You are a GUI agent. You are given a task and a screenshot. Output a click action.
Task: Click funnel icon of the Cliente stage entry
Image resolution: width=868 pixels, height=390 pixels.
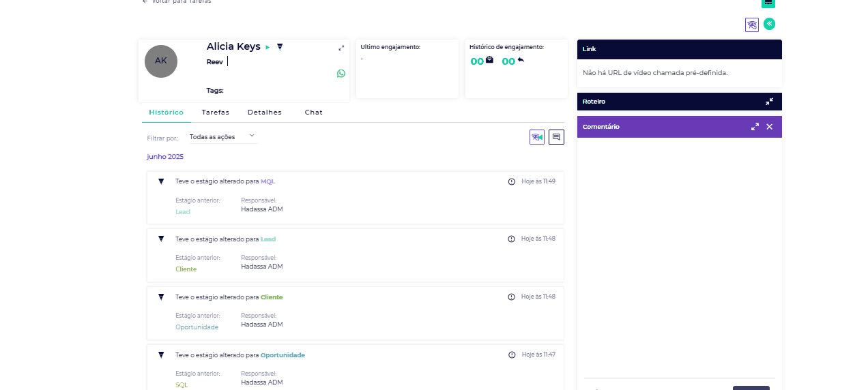[161, 297]
